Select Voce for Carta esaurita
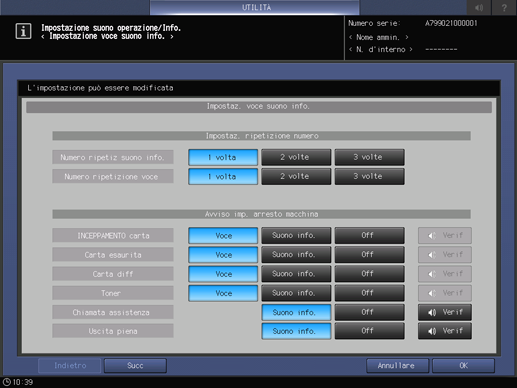Image resolution: width=517 pixels, height=388 pixels. click(x=223, y=255)
